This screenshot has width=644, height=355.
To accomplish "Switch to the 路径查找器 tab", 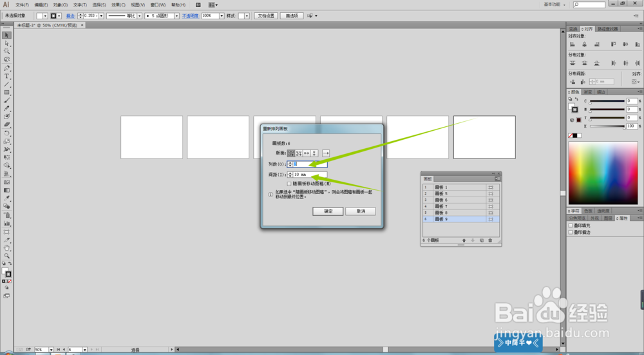I will (607, 29).
